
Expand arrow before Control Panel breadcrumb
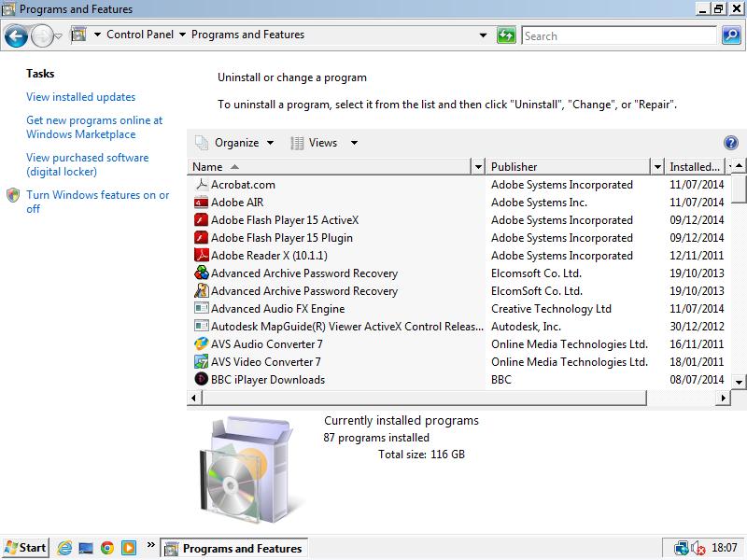click(x=97, y=35)
